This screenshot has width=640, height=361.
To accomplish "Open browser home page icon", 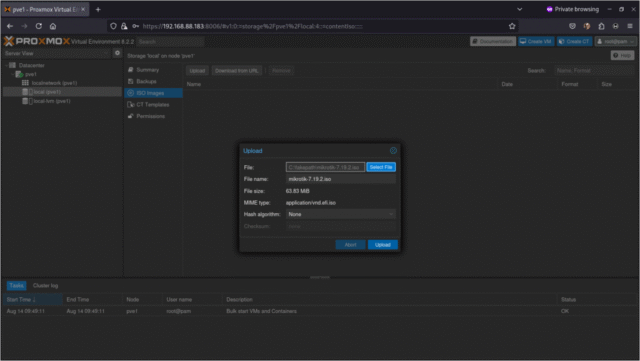I will (x=53, y=26).
